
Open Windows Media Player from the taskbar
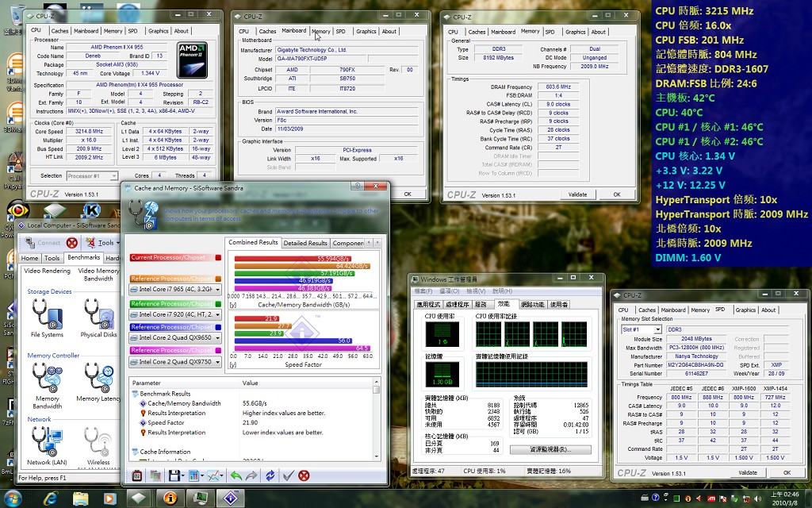point(109,498)
